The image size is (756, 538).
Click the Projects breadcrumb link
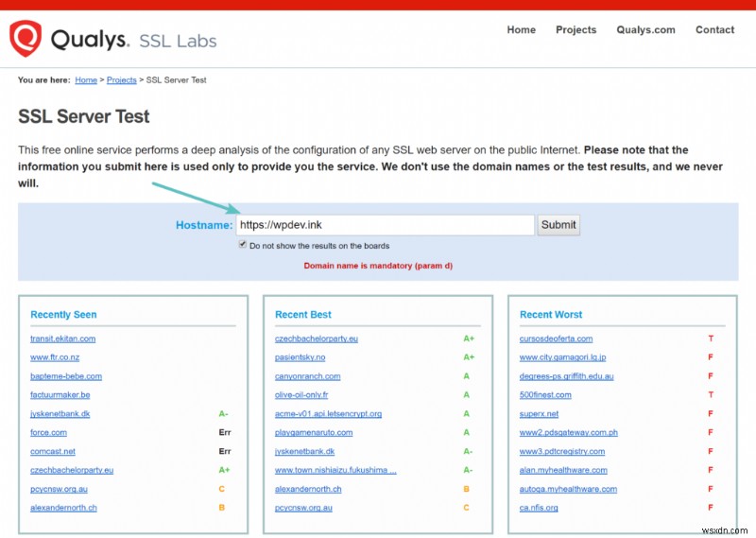[x=122, y=80]
